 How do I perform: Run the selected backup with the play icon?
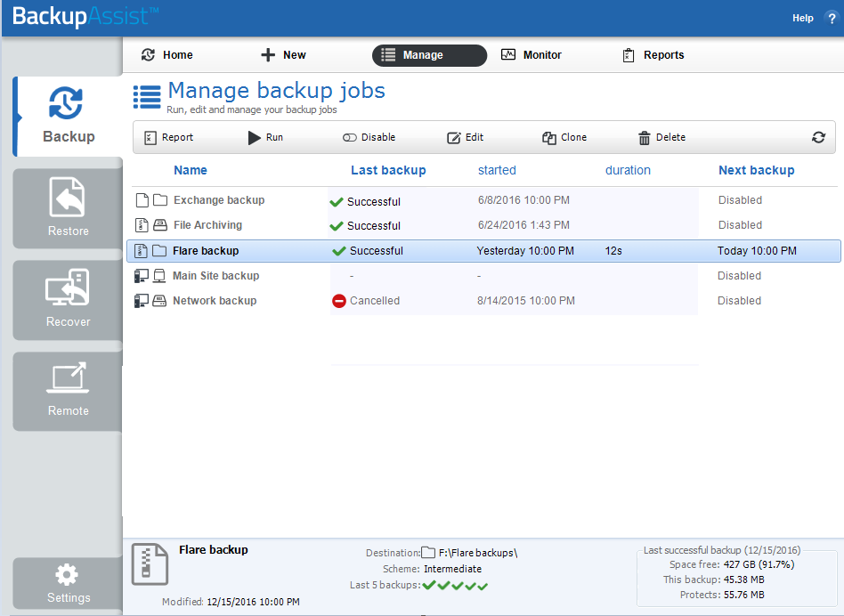(264, 137)
